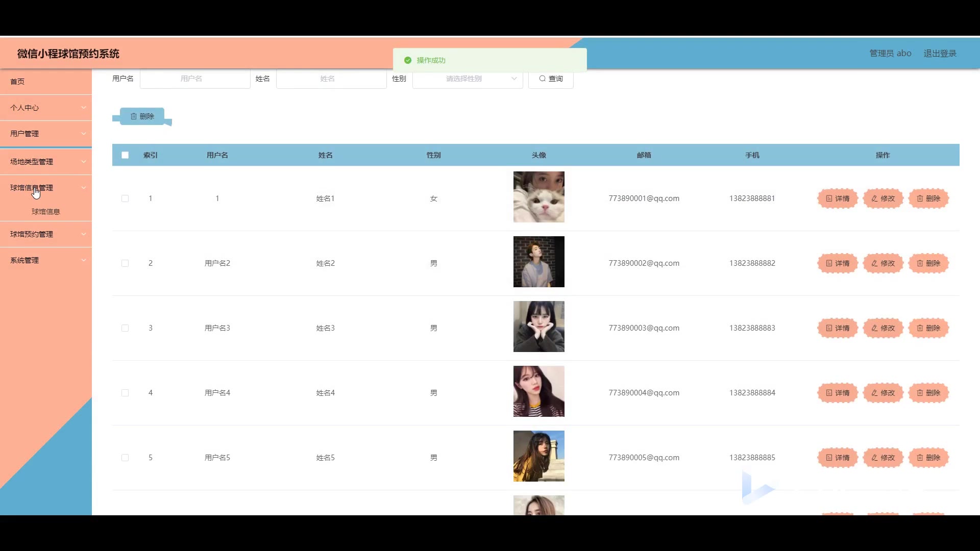Image resolution: width=980 pixels, height=551 pixels.
Task: Click the search magnifier 查询 button
Action: pyautogui.click(x=550, y=79)
